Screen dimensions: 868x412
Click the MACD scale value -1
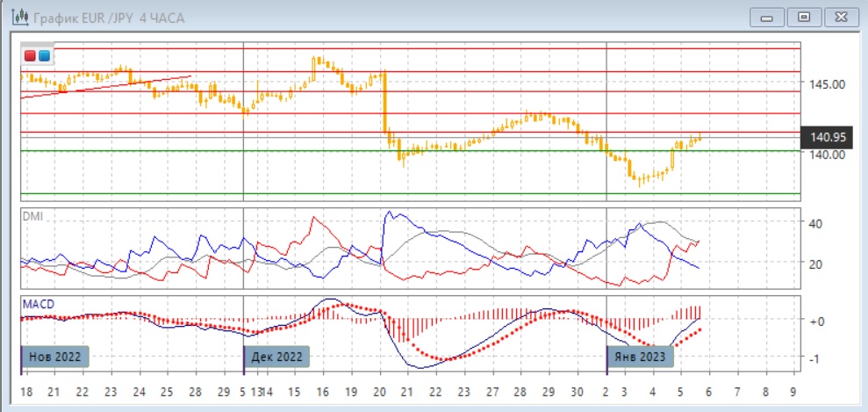[x=815, y=359]
